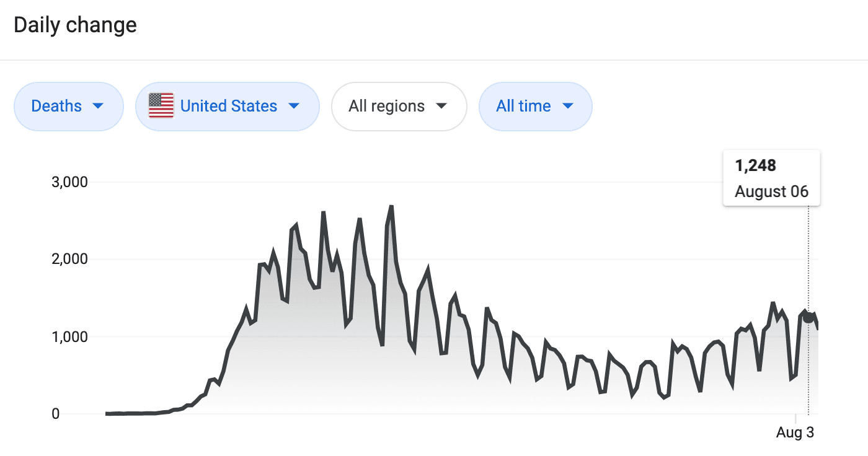This screenshot has height=456, width=868.
Task: Click the 1,000 y-axis label
Action: tap(70, 337)
